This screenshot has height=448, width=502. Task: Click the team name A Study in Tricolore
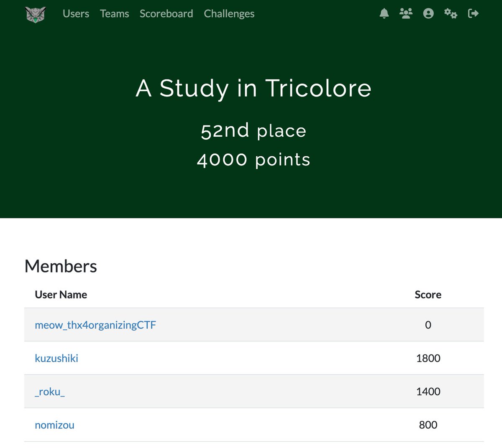pyautogui.click(x=254, y=89)
